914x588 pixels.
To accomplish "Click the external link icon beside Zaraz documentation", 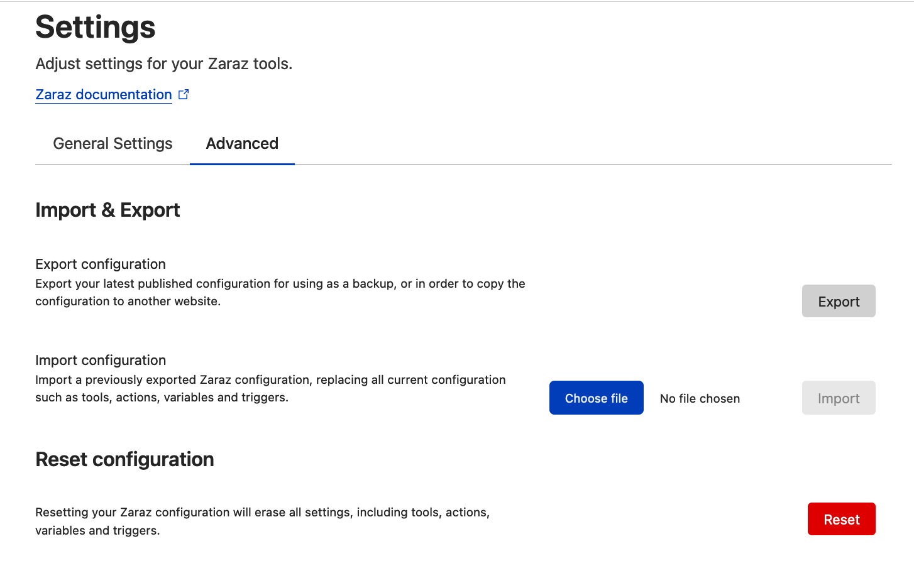I will tap(183, 94).
